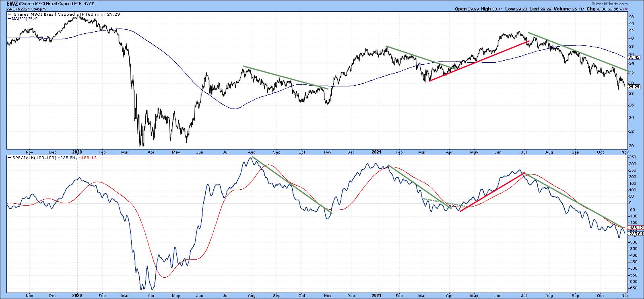644x299 pixels.
Task: Click the 2020 year label on price axis
Action: pos(77,152)
